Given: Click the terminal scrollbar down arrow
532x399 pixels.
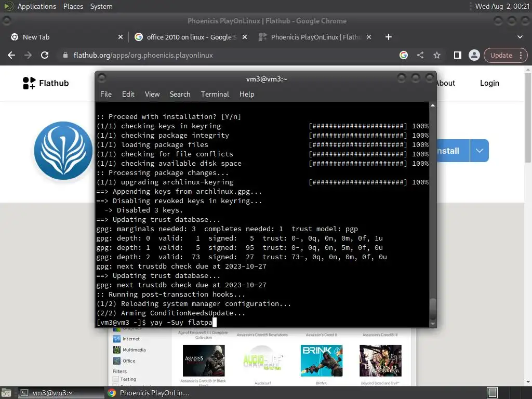Looking at the screenshot, I should click(x=433, y=324).
